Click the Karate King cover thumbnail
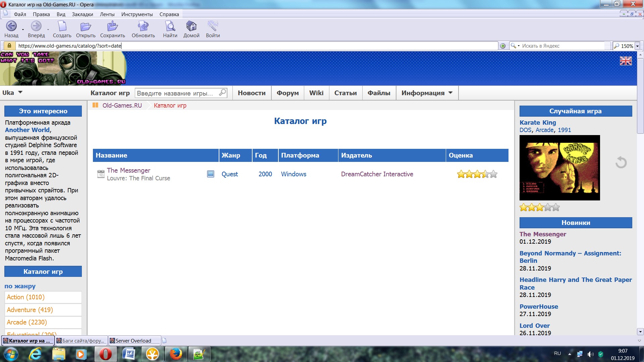This screenshot has height=362, width=644. [x=559, y=168]
